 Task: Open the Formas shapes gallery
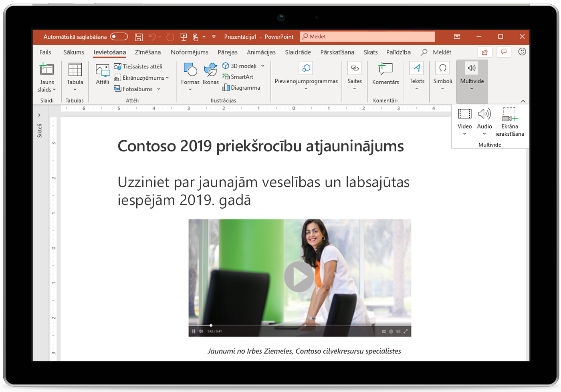tap(190, 77)
